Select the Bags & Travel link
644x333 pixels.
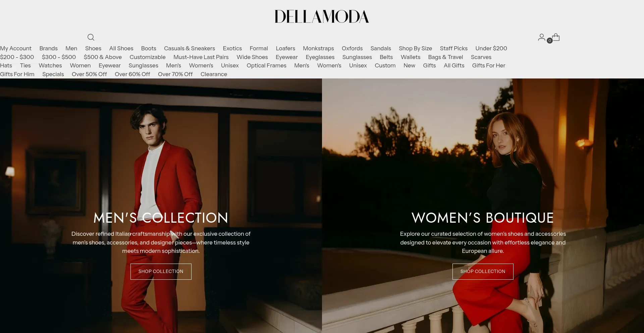(x=445, y=57)
